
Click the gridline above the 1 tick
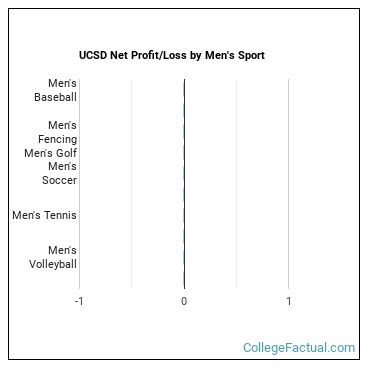289,184
